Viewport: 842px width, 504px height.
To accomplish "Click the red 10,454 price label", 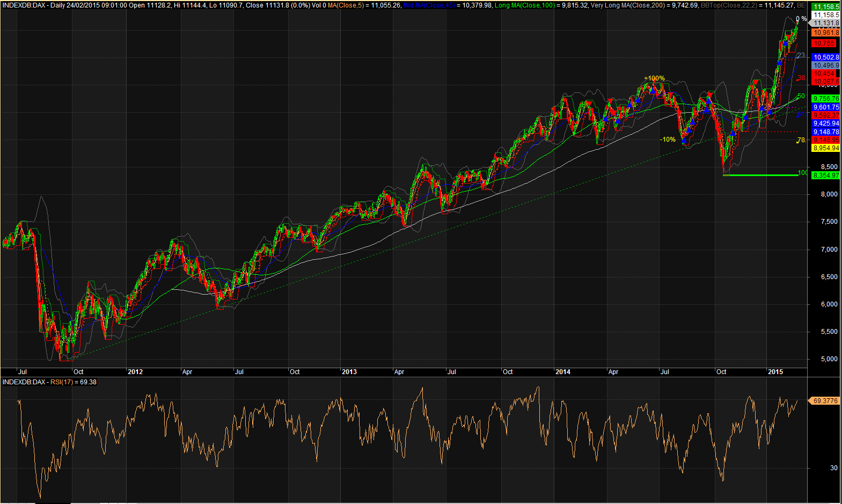I will [x=824, y=74].
